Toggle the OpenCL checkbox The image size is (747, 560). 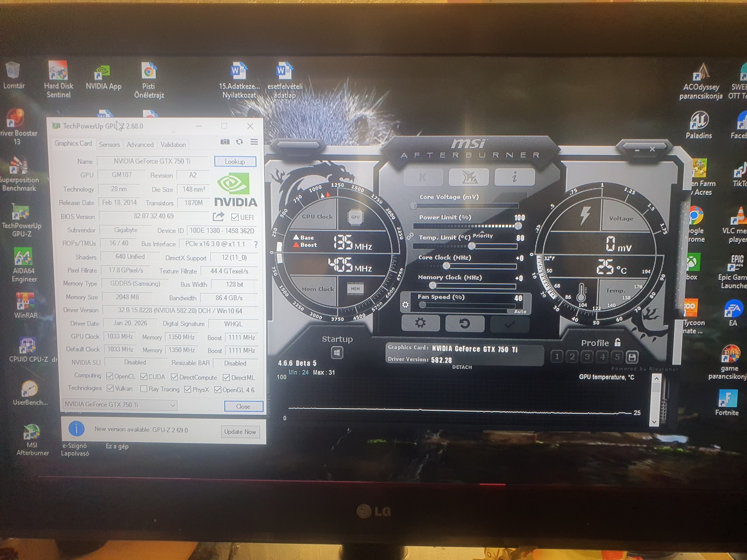click(x=110, y=376)
